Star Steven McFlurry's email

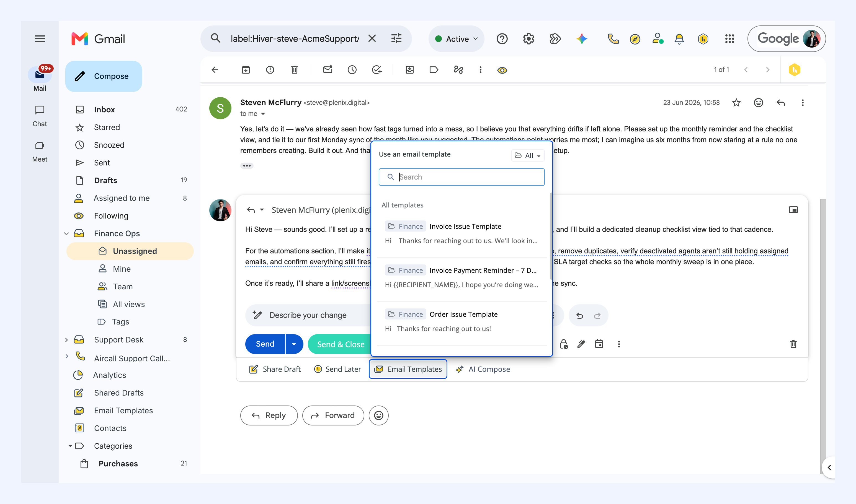click(x=736, y=103)
